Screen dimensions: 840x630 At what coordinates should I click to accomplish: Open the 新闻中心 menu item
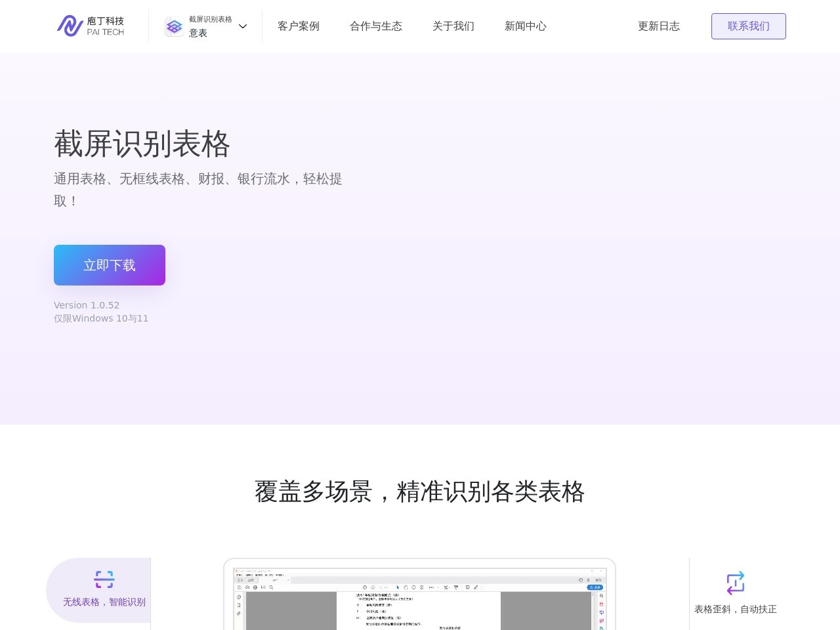click(x=526, y=26)
